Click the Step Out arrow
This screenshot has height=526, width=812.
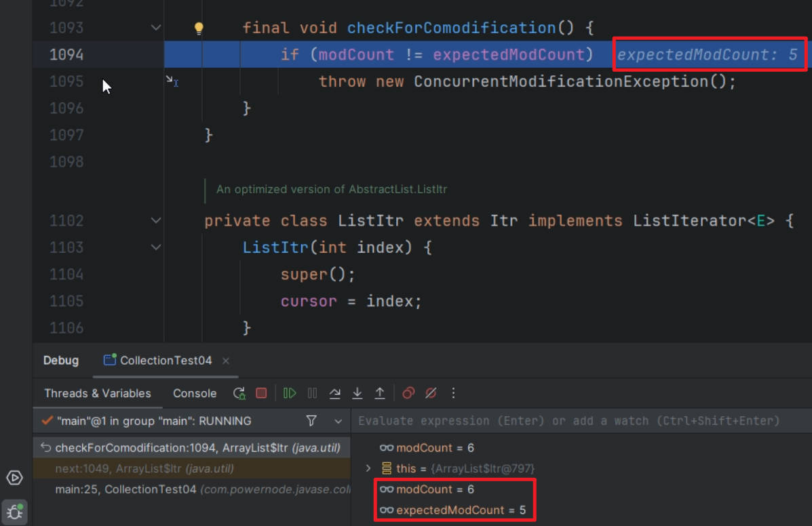pos(380,393)
